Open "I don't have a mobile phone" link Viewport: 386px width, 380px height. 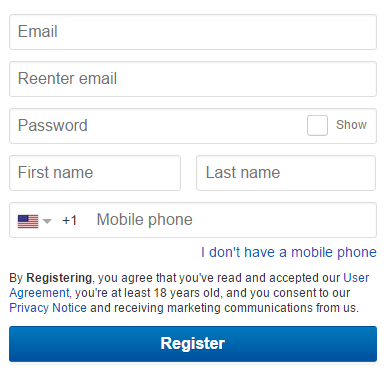289,252
